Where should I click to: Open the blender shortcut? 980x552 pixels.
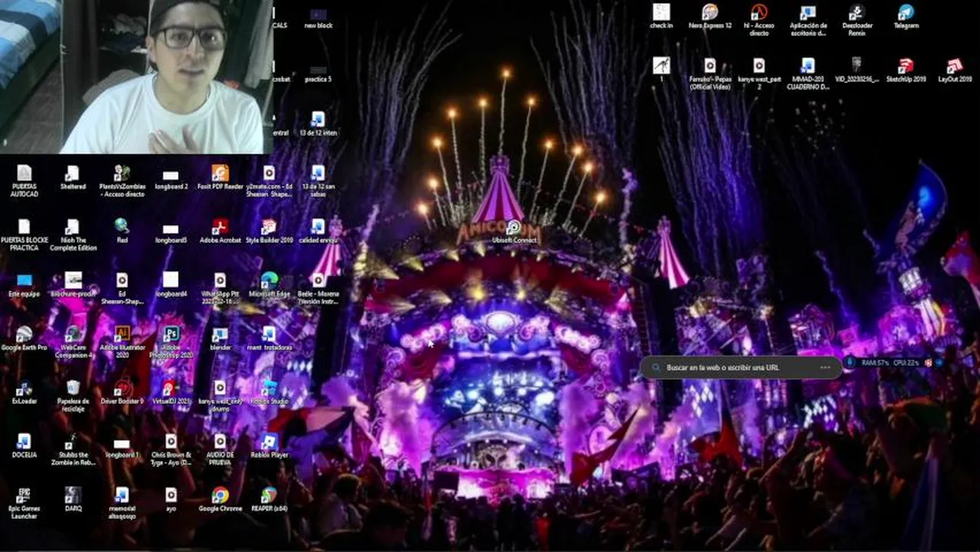pyautogui.click(x=220, y=338)
